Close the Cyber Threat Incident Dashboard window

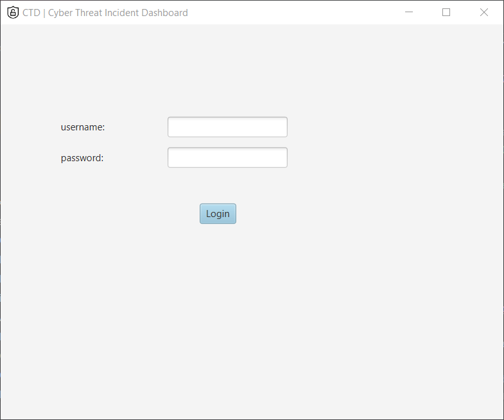pyautogui.click(x=483, y=12)
